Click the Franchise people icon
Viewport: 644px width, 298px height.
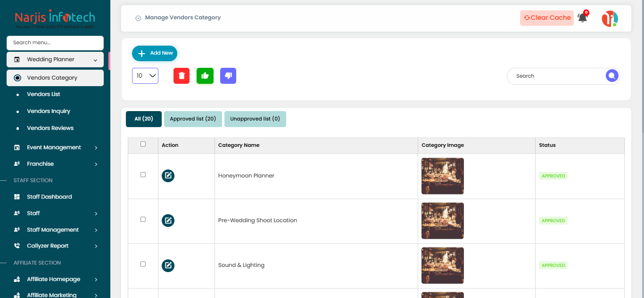point(17,164)
